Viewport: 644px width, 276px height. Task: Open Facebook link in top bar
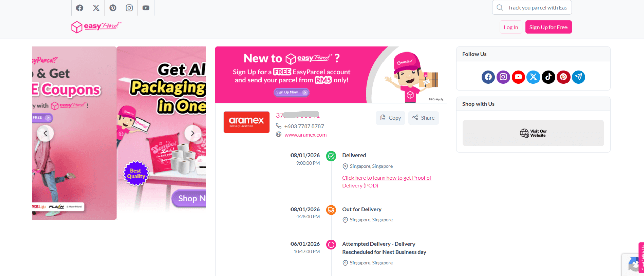point(80,8)
